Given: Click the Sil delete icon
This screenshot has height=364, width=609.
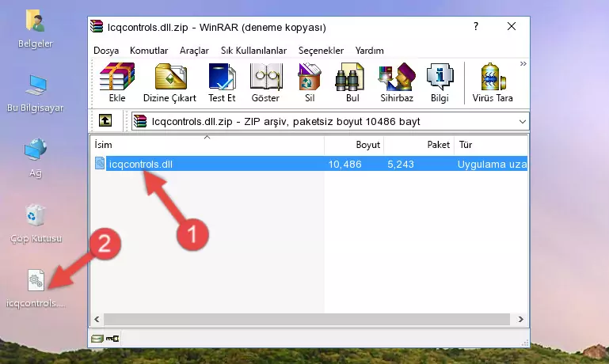Looking at the screenshot, I should point(310,82).
